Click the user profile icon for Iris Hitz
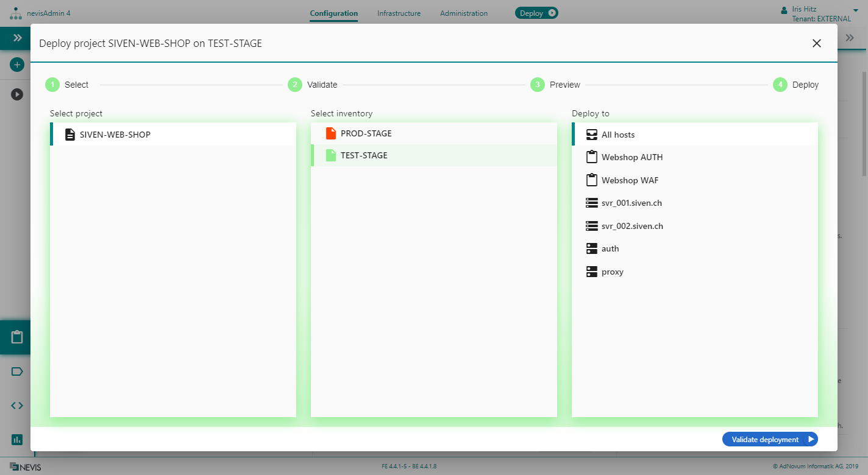This screenshot has width=868, height=475. (784, 10)
